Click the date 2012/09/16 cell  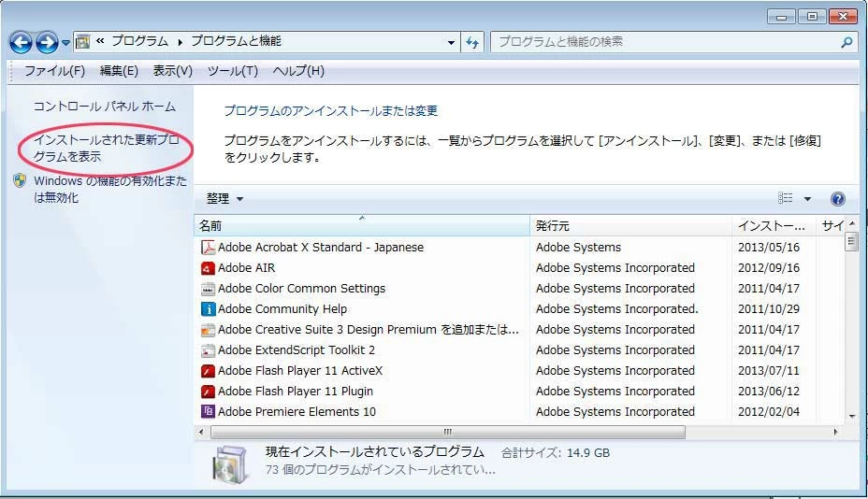768,268
